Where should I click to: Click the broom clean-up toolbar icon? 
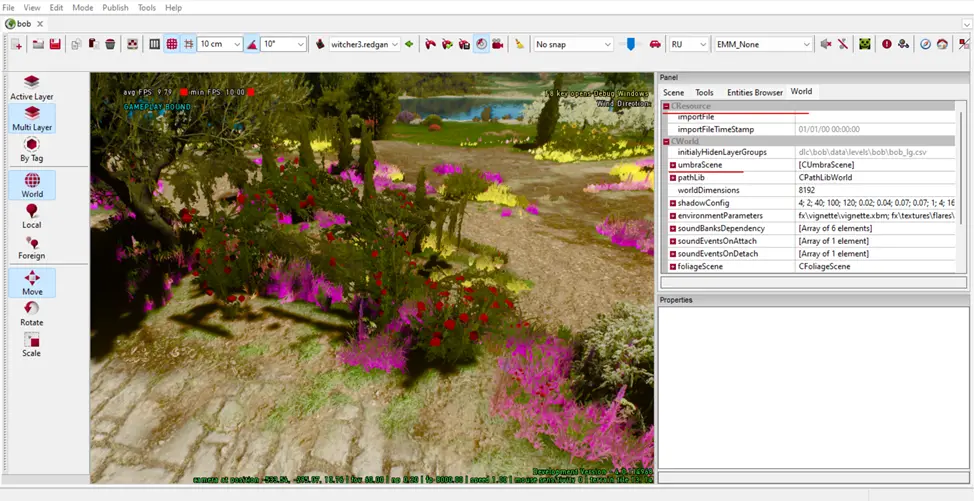point(519,44)
